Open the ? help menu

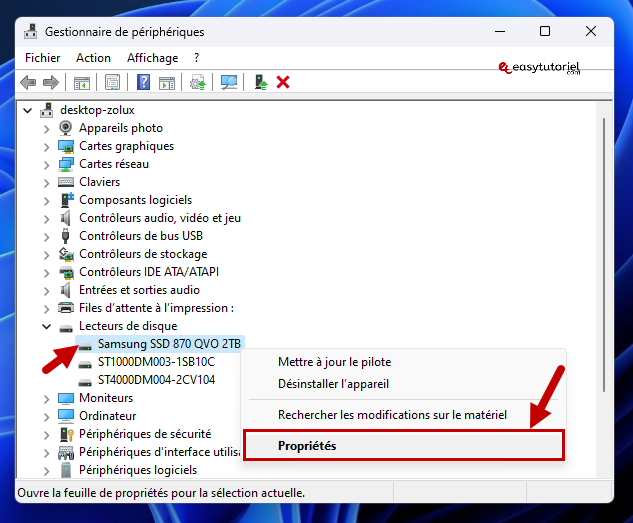[197, 58]
